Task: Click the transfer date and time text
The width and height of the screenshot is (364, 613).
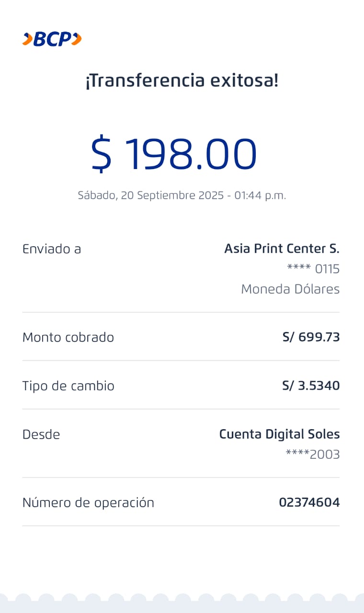Action: tap(182, 195)
